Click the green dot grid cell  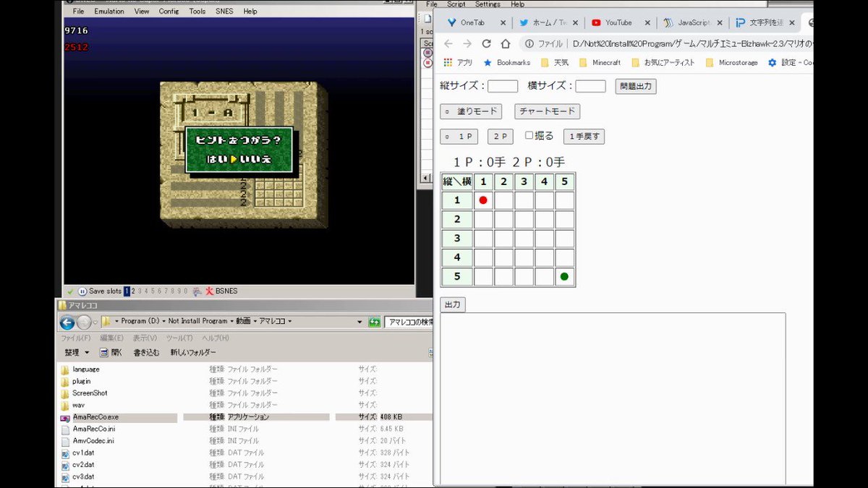564,276
